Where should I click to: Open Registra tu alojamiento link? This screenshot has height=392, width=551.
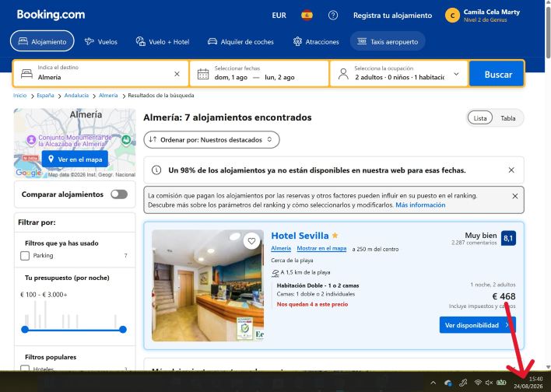click(392, 16)
